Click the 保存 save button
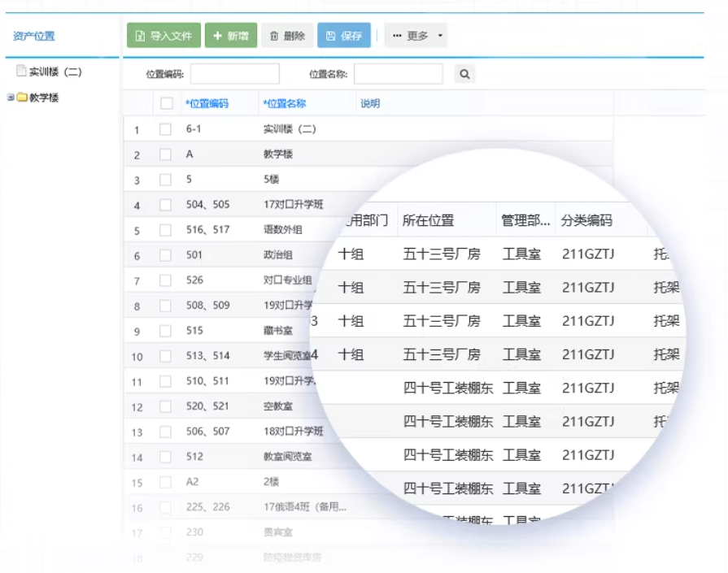728x573 pixels. (x=344, y=35)
